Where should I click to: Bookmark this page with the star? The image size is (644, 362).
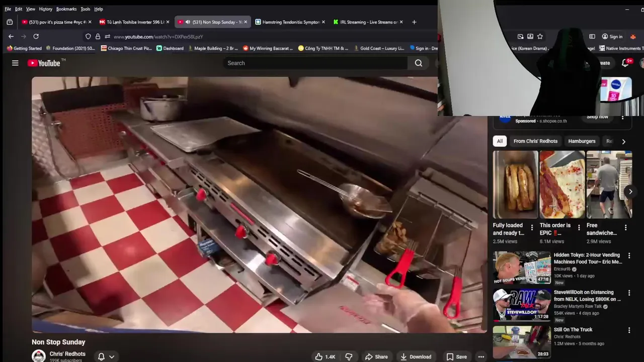(540, 37)
